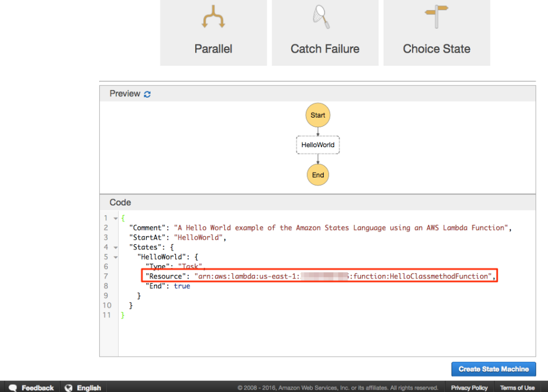Open the Privacy Policy link
548x392 pixels.
(469, 387)
